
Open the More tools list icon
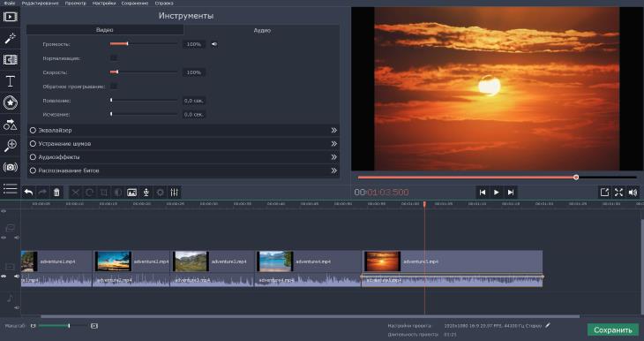[10, 189]
